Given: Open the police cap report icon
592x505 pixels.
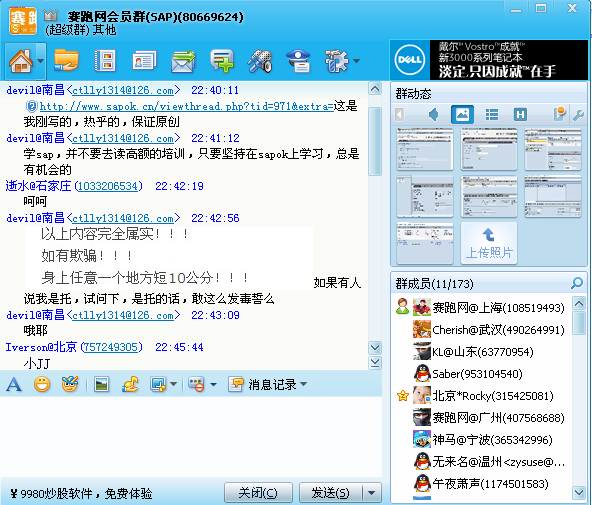Looking at the screenshot, I should [x=299, y=60].
